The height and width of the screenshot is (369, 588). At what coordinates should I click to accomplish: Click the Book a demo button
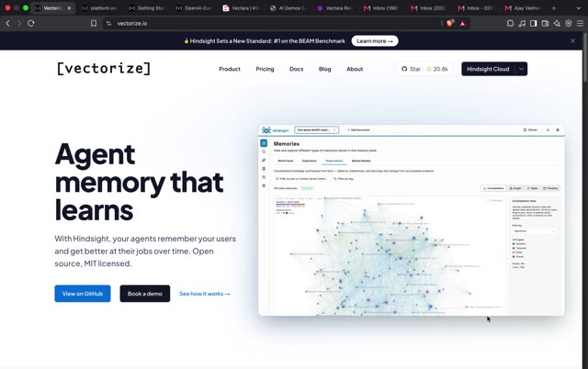coord(145,294)
